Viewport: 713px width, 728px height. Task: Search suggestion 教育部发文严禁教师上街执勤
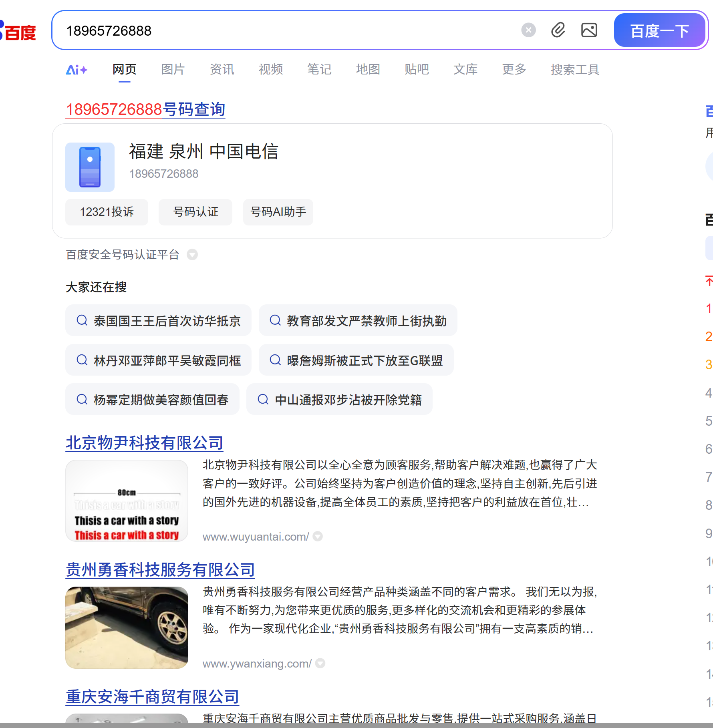(358, 320)
